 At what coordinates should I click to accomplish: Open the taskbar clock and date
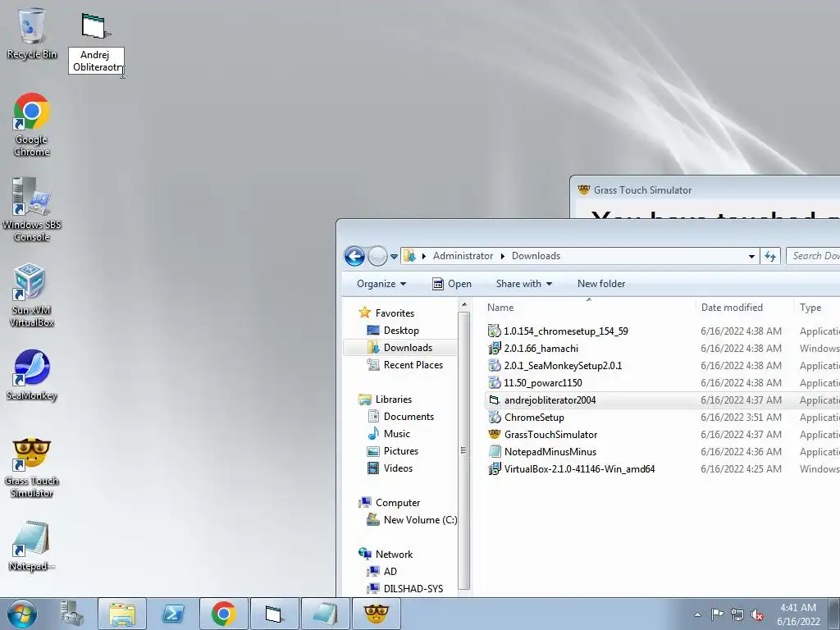point(798,614)
